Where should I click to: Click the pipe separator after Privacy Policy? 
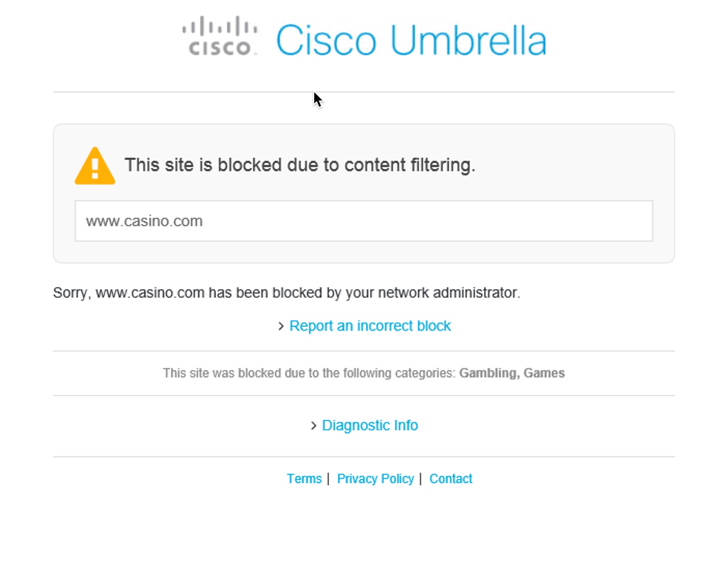421,479
